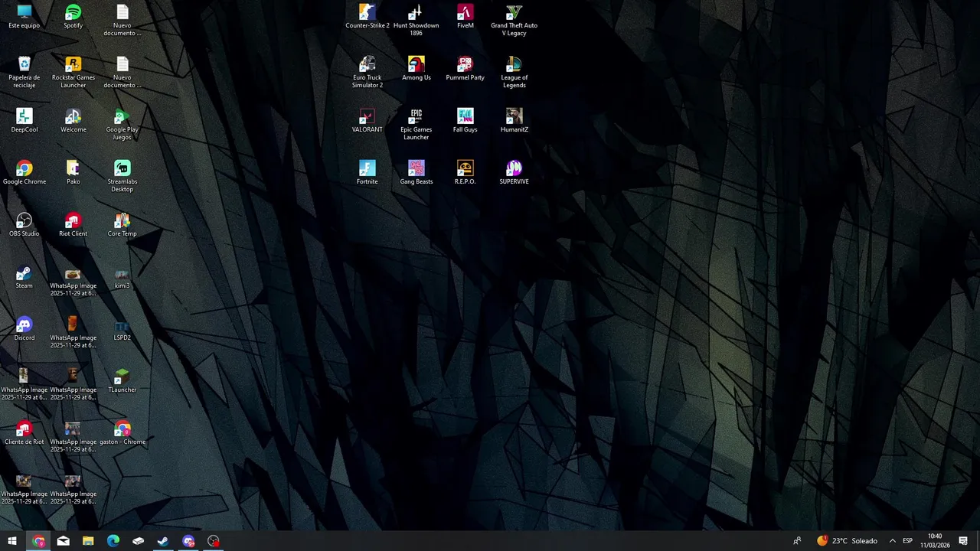This screenshot has height=551, width=980.
Task: Open the People icon in system tray
Action: pos(797,541)
